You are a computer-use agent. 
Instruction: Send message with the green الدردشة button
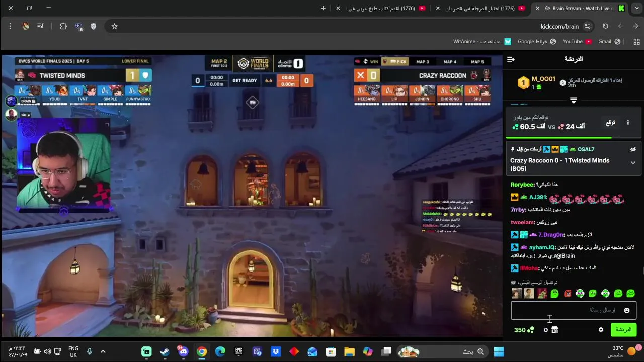pos(623,330)
